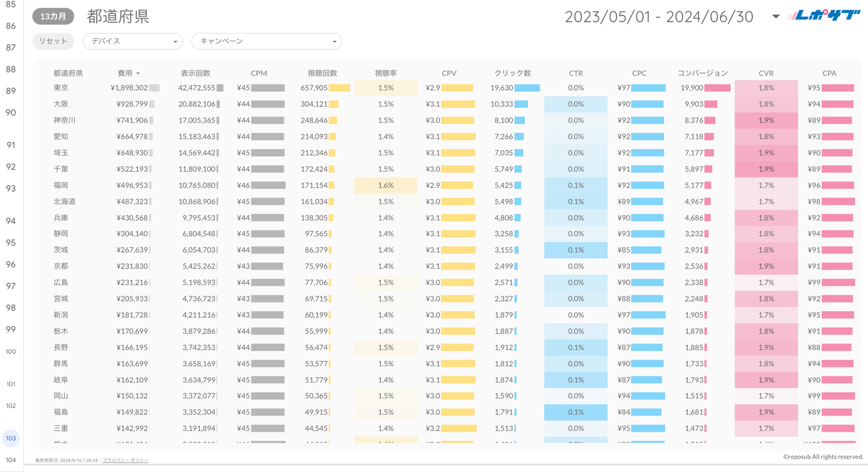Sort by the CPC column header
Image resolution: width=868 pixels, height=472 pixels.
click(x=639, y=73)
